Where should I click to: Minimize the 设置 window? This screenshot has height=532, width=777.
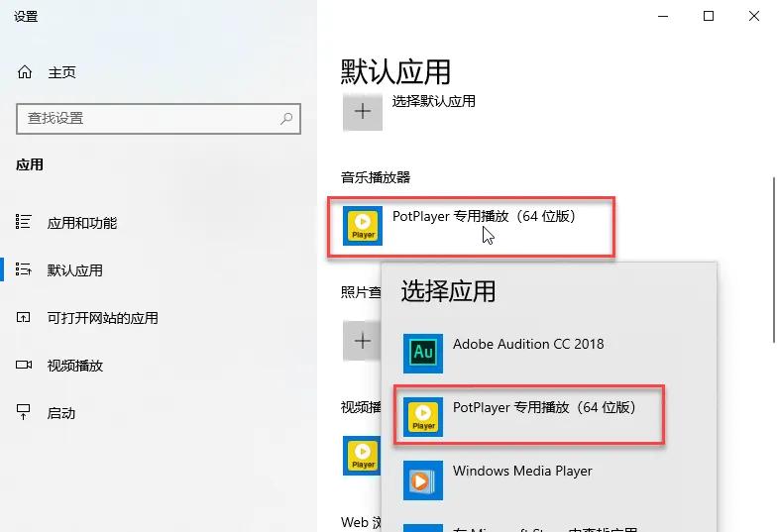click(663, 16)
